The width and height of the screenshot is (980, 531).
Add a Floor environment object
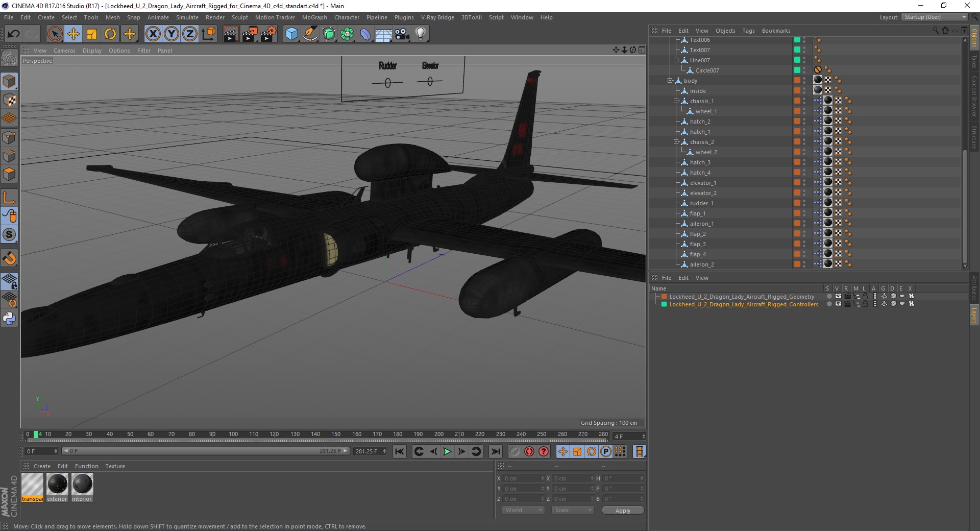click(x=384, y=34)
